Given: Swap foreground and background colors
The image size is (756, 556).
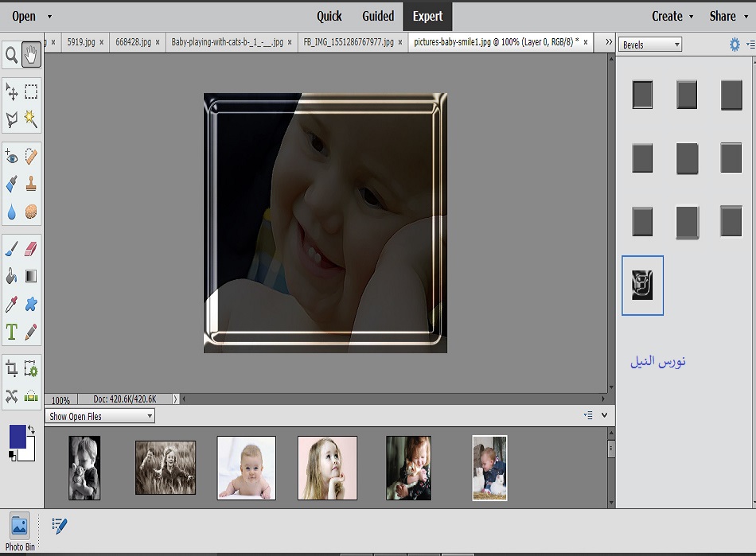Looking at the screenshot, I should (x=31, y=430).
